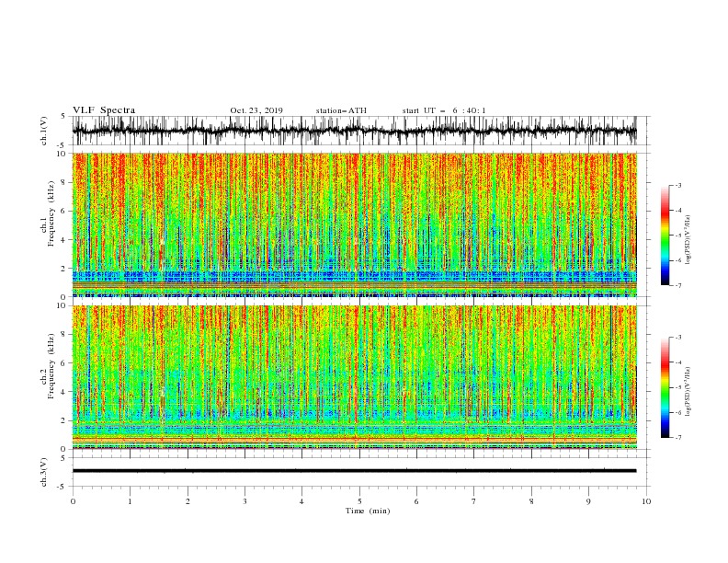The image size is (728, 563).
Task: Click the time axis tick label '3'
Action: coord(245,501)
